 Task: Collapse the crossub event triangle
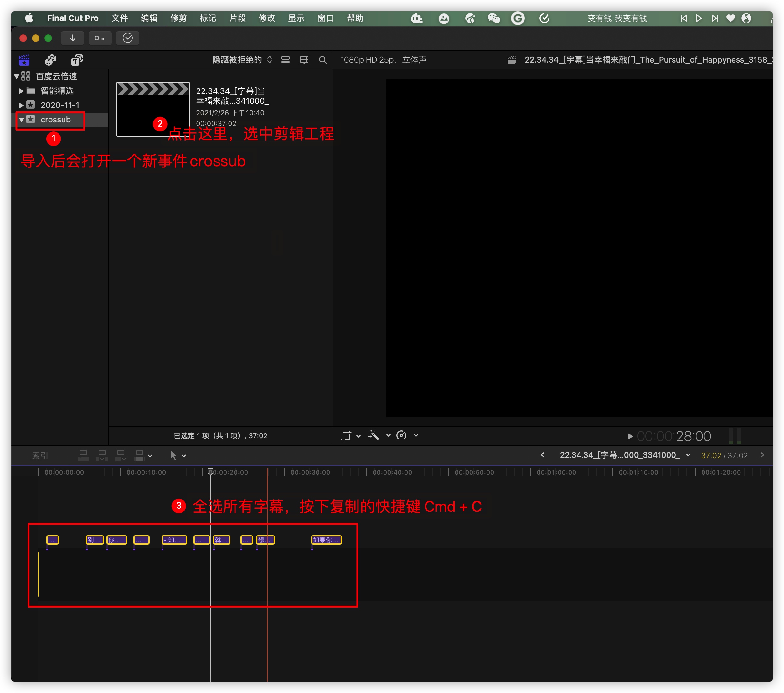coord(22,120)
